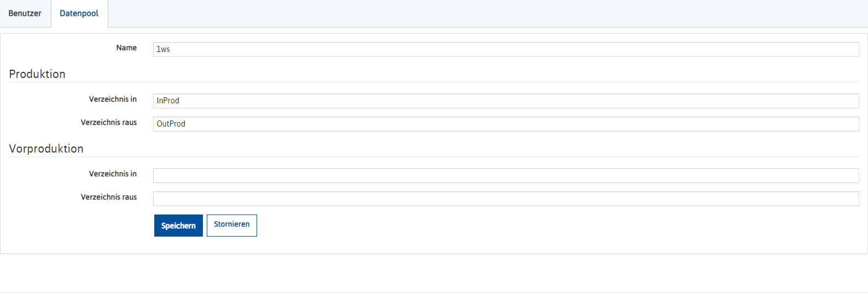Click the Verzeichnis raus label under Produktion
Image resolution: width=868 pixels, height=293 pixels.
109,123
